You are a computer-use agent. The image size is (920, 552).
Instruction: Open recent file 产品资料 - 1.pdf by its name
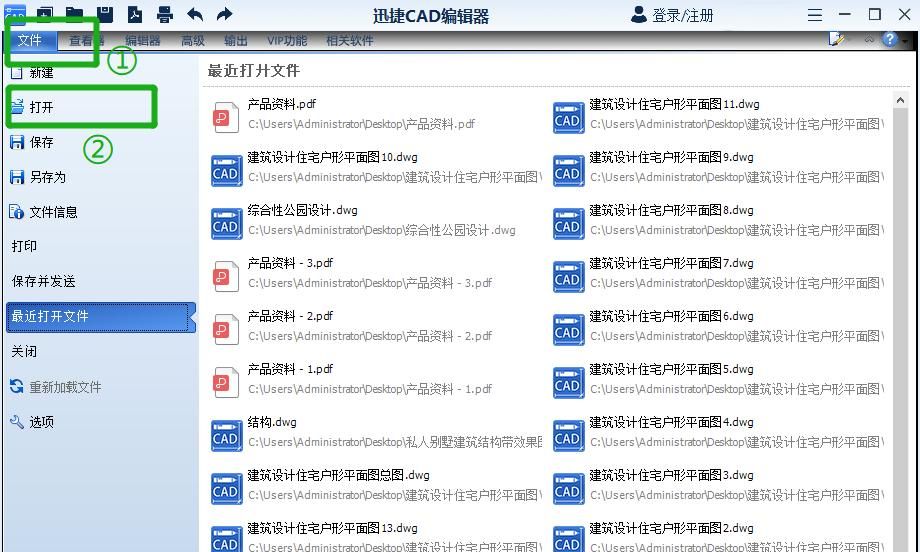click(x=290, y=369)
